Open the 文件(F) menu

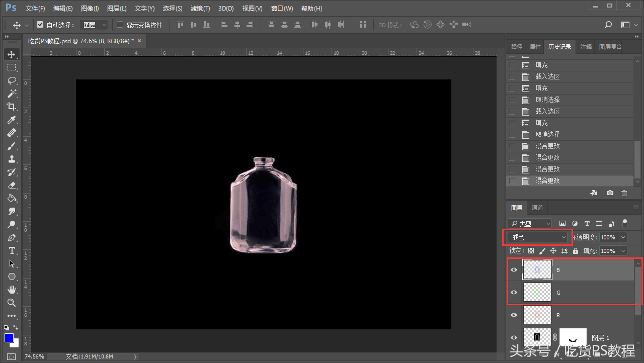click(x=35, y=9)
